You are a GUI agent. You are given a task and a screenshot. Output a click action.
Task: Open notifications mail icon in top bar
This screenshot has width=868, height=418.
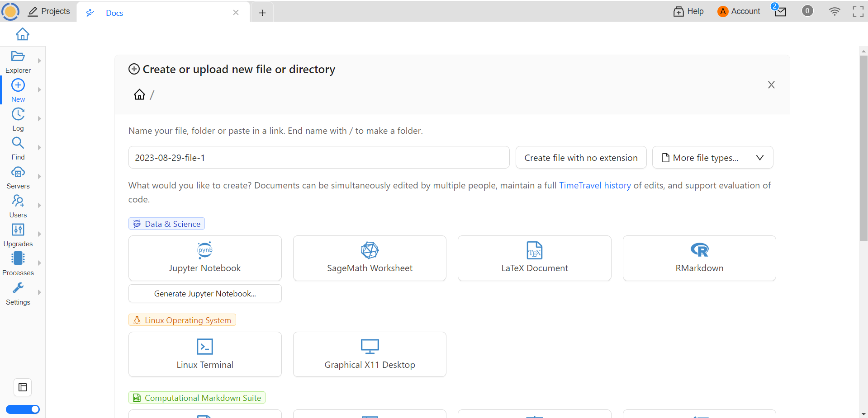[x=780, y=11]
